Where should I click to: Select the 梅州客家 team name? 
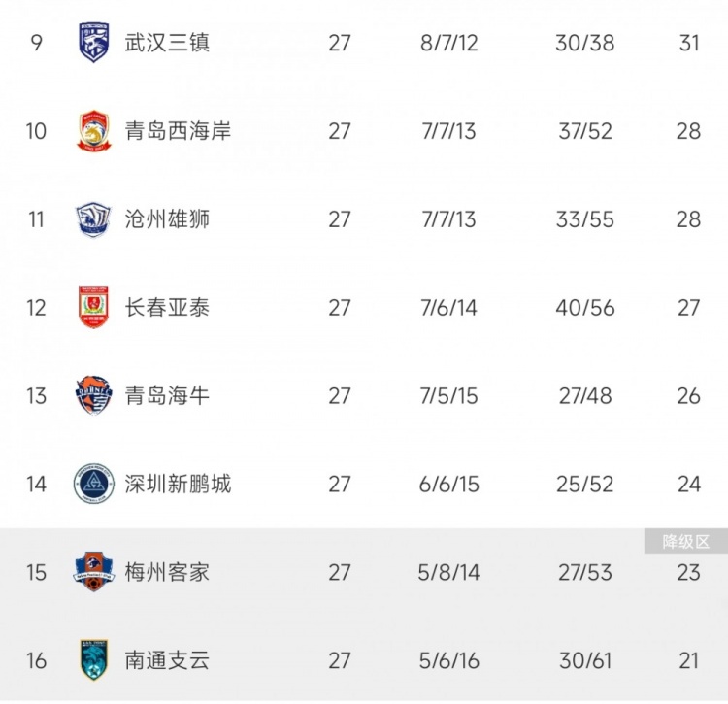pyautogui.click(x=167, y=572)
